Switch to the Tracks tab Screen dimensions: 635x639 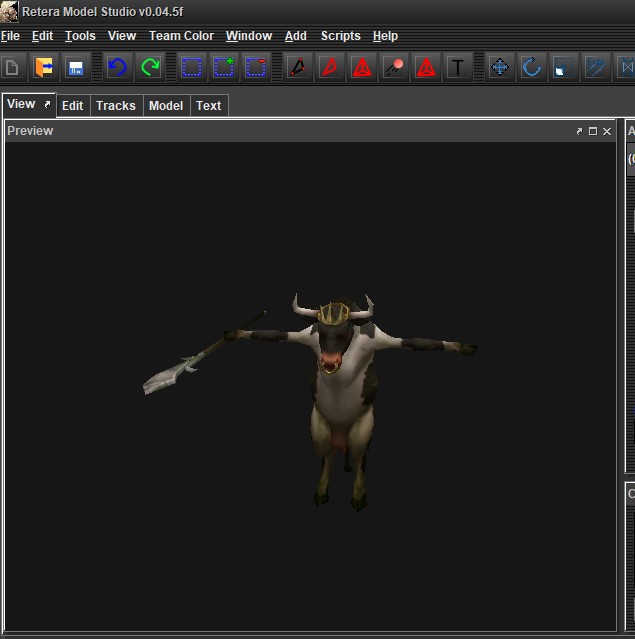click(116, 106)
